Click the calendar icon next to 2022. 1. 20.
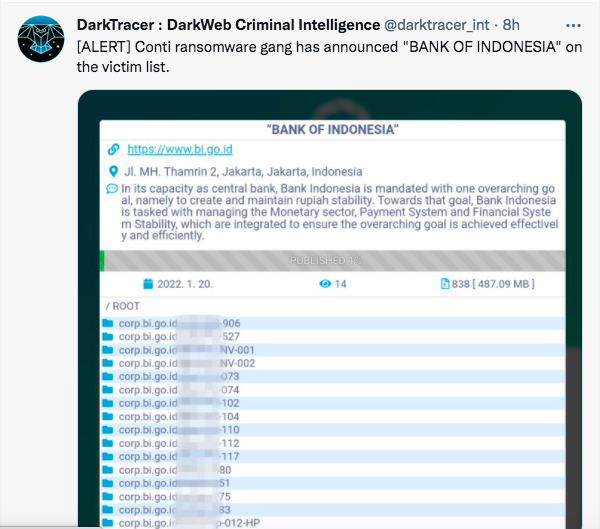Viewport: 600px width, 529px height. pyautogui.click(x=148, y=284)
